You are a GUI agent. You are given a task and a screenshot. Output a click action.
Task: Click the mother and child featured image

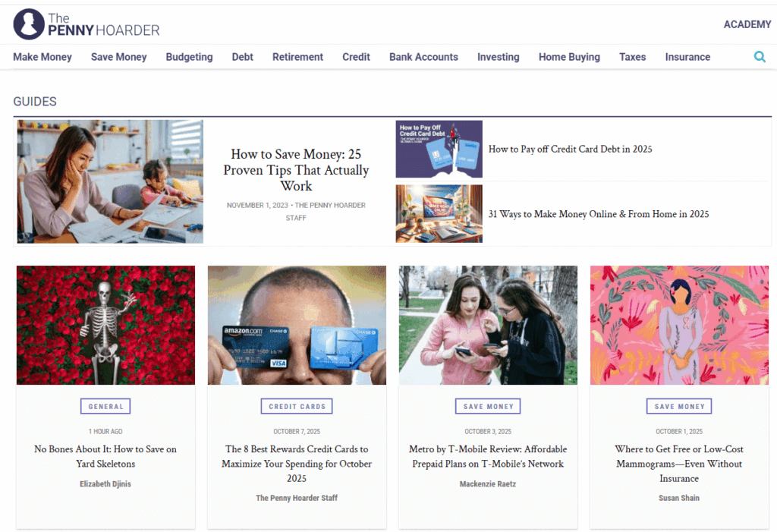pos(110,181)
